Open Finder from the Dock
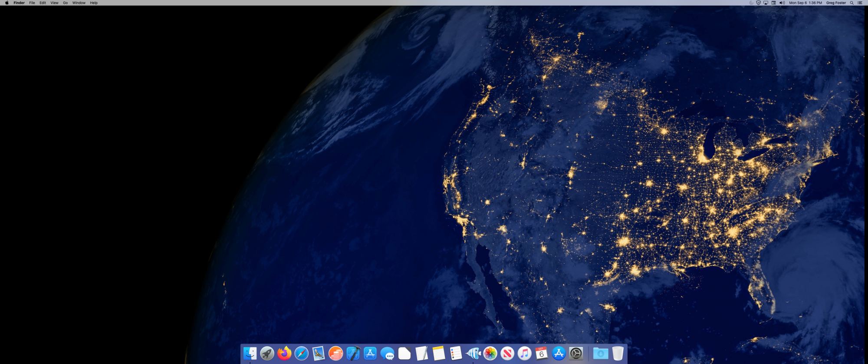Image resolution: width=868 pixels, height=364 pixels. 250,354
